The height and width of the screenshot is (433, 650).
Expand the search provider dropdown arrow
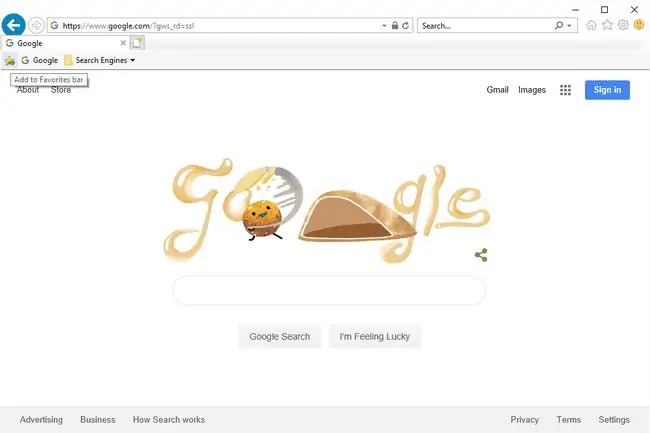pyautogui.click(x=569, y=26)
